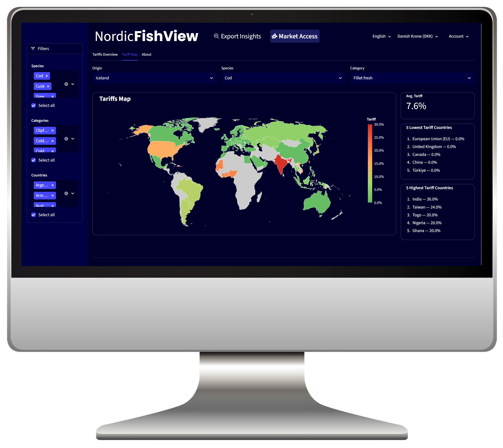This screenshot has height=448, width=503.
Task: Expand the Danish Krone currency selector
Action: coord(418,36)
